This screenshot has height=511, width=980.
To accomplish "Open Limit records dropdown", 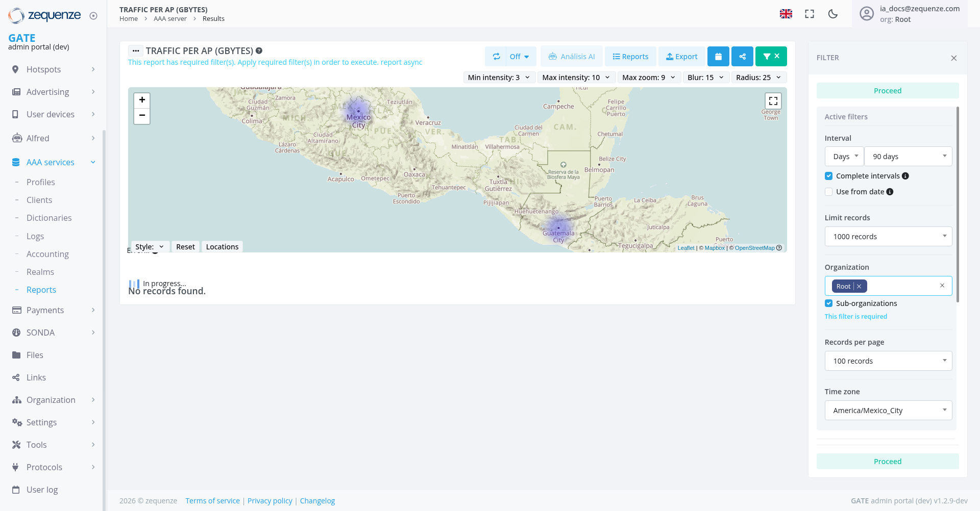I will [888, 237].
